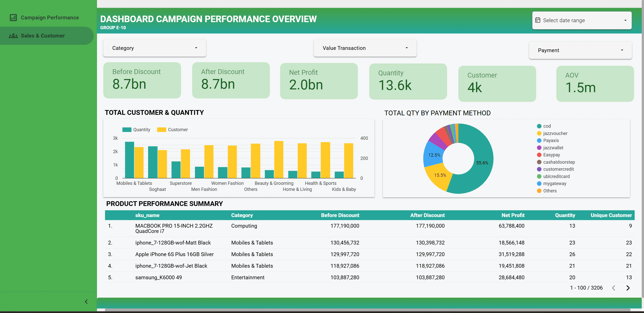The image size is (644, 313).
Task: Select jazzvoucher in the pie legend
Action: tap(552, 133)
